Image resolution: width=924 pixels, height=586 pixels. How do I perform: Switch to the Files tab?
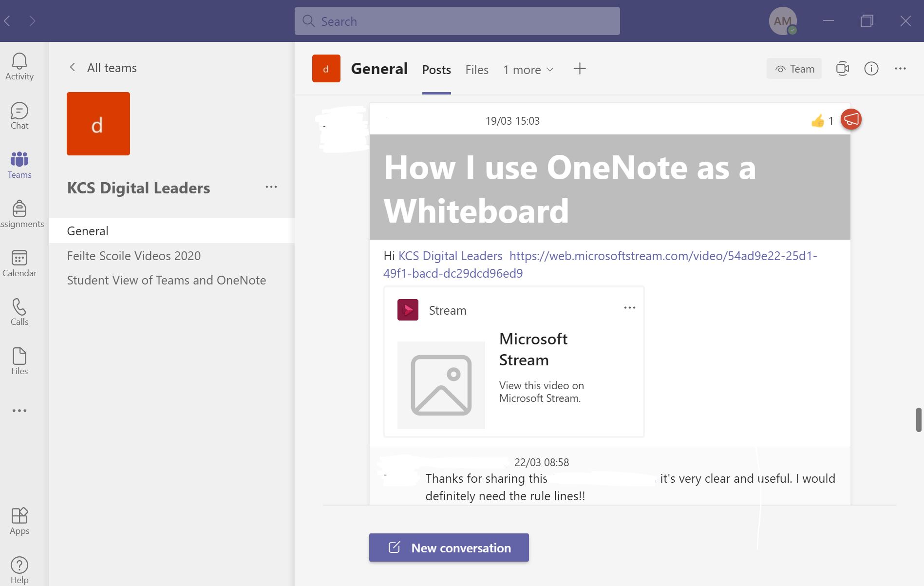coord(477,70)
